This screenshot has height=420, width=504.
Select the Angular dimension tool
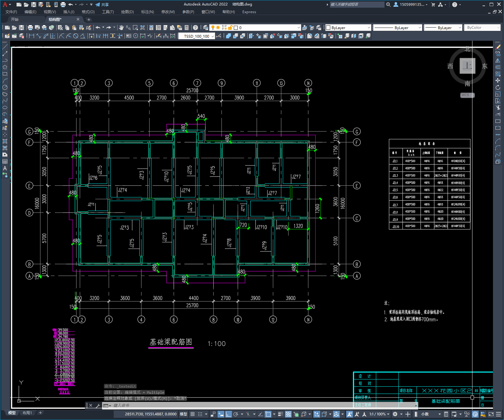(82, 36)
